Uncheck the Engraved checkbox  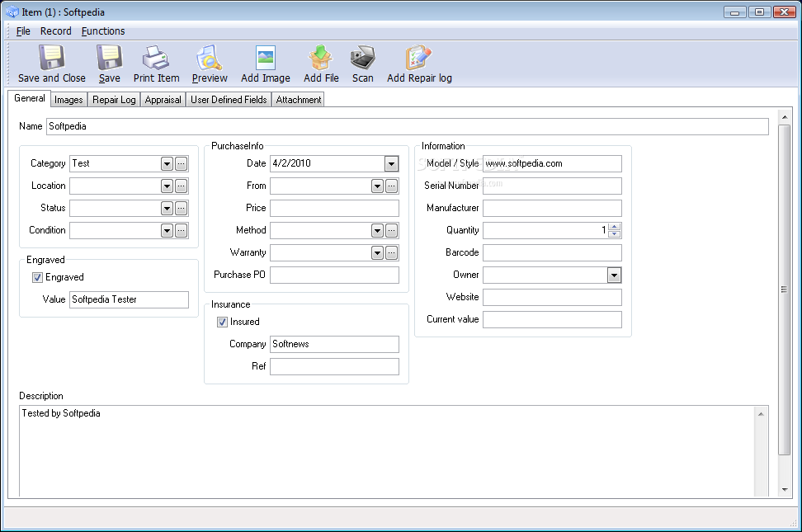pyautogui.click(x=37, y=277)
